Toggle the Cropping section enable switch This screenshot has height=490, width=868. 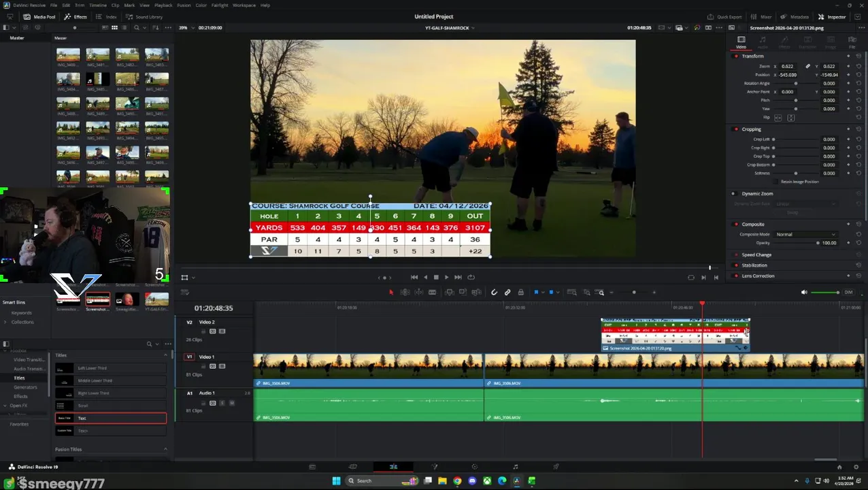[x=735, y=129]
